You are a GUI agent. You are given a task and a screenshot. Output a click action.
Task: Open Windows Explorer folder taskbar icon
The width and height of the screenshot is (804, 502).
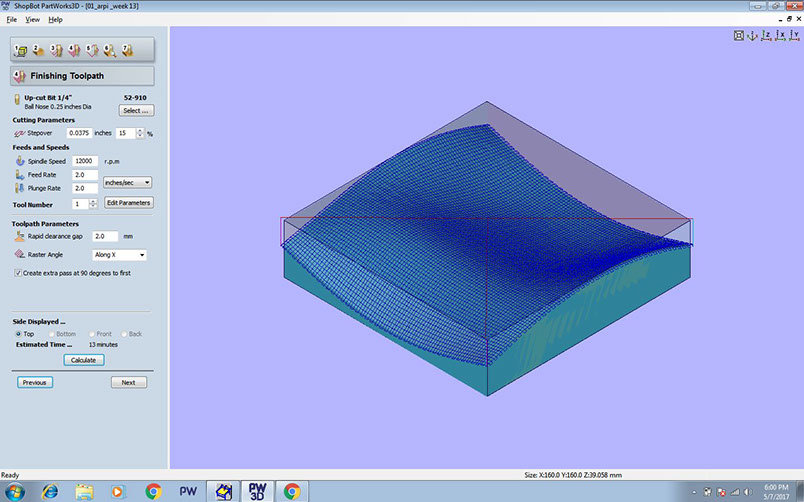tap(84, 491)
